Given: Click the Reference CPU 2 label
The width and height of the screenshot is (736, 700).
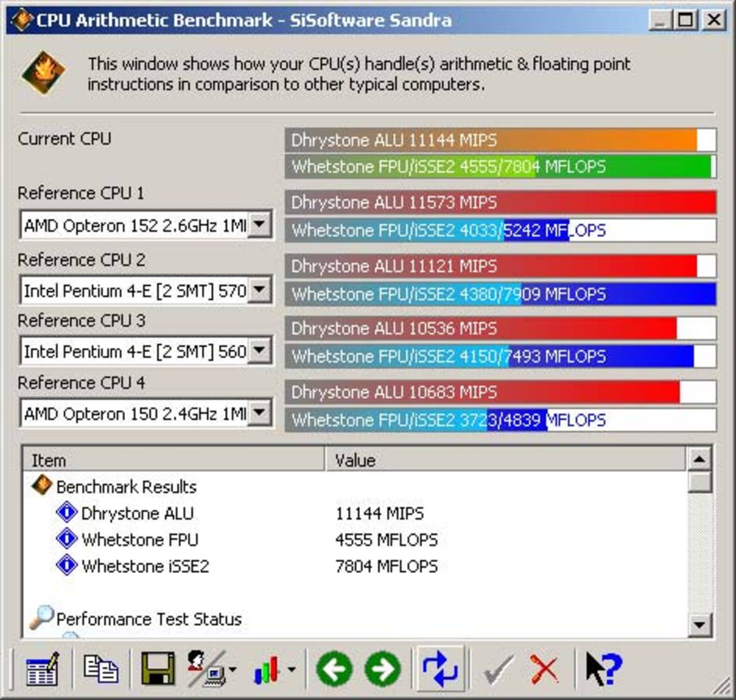Looking at the screenshot, I should coord(81,260).
